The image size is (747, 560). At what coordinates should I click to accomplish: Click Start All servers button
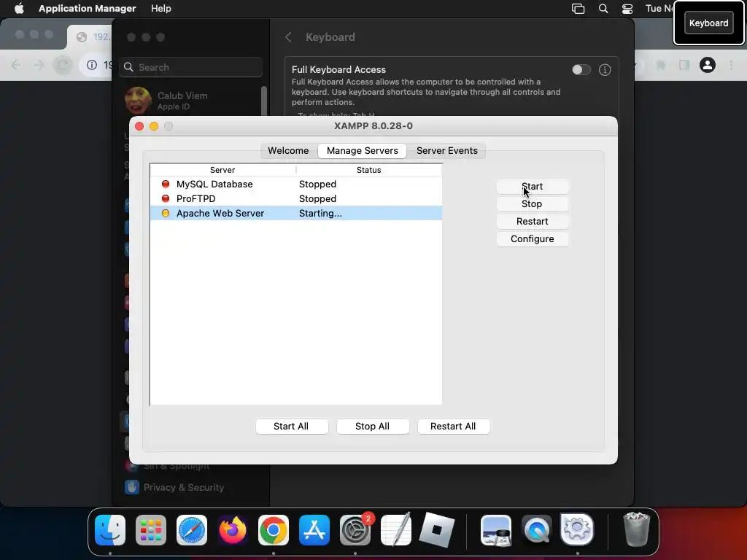point(291,426)
